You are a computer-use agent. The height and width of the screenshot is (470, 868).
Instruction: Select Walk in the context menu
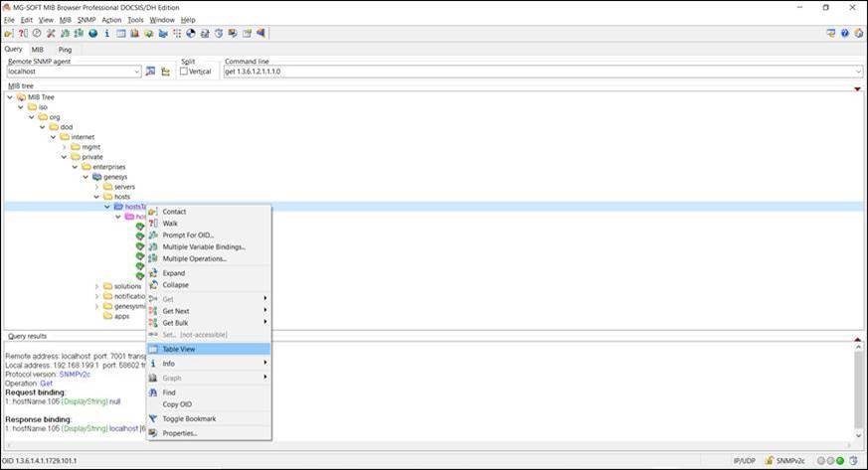(170, 224)
